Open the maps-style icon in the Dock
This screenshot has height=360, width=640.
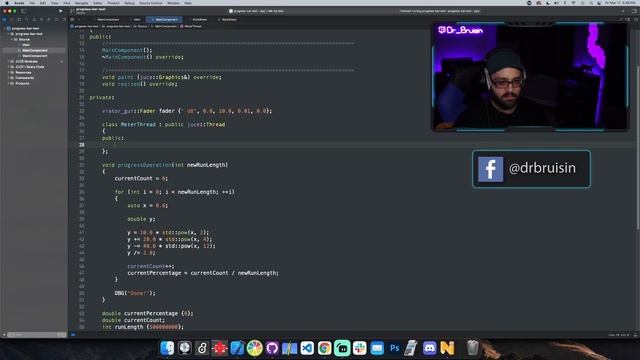[289, 348]
